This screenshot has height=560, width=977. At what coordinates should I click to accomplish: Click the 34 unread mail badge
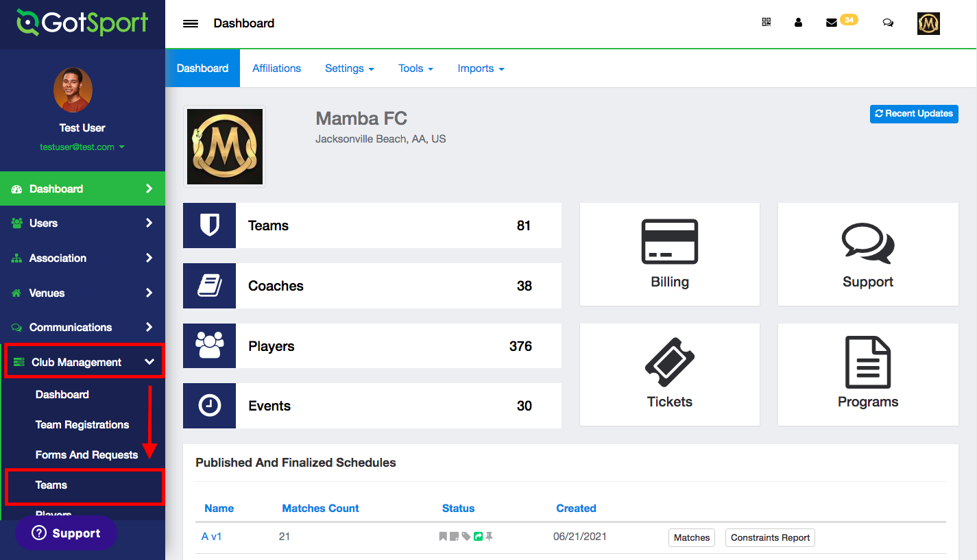point(849,20)
